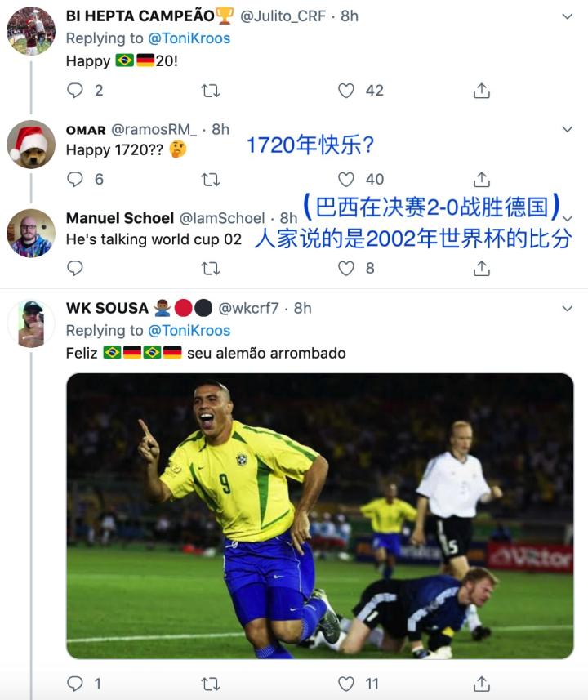Open the Ronaldo celebration photo
The image size is (588, 700).
click(319, 516)
